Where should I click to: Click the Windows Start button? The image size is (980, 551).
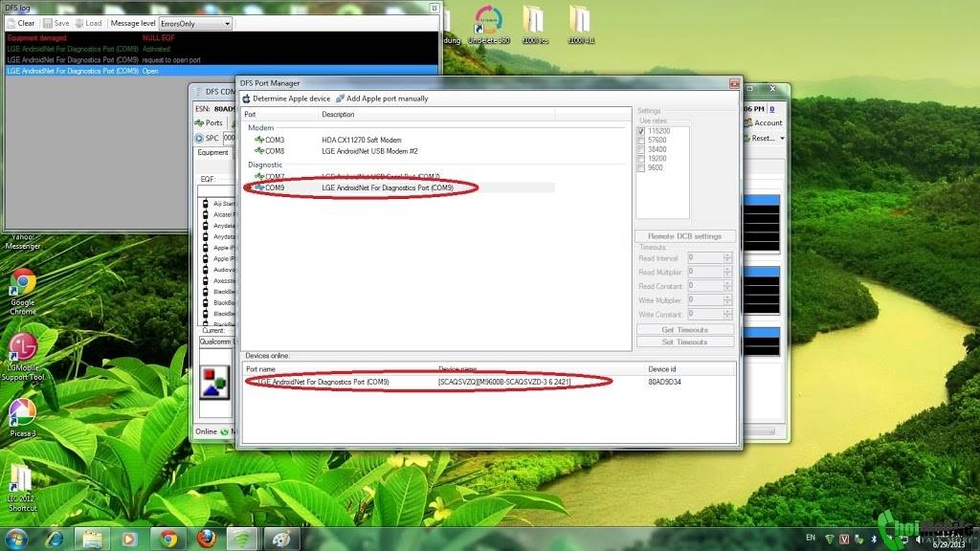(16, 539)
